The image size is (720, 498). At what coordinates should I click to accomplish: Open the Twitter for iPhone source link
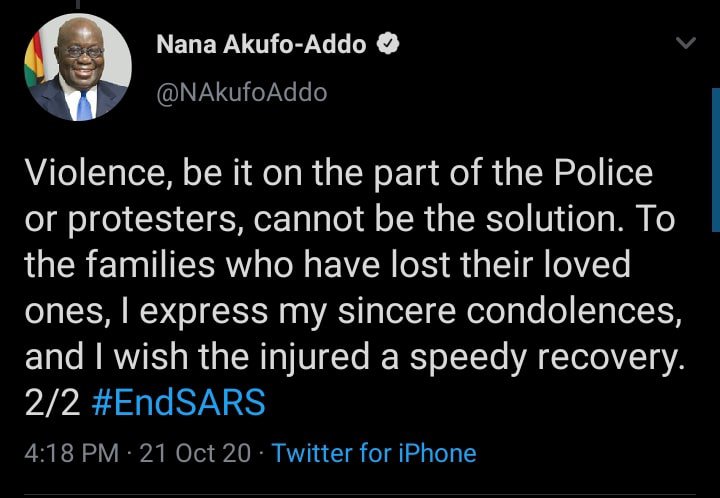pos(374,453)
